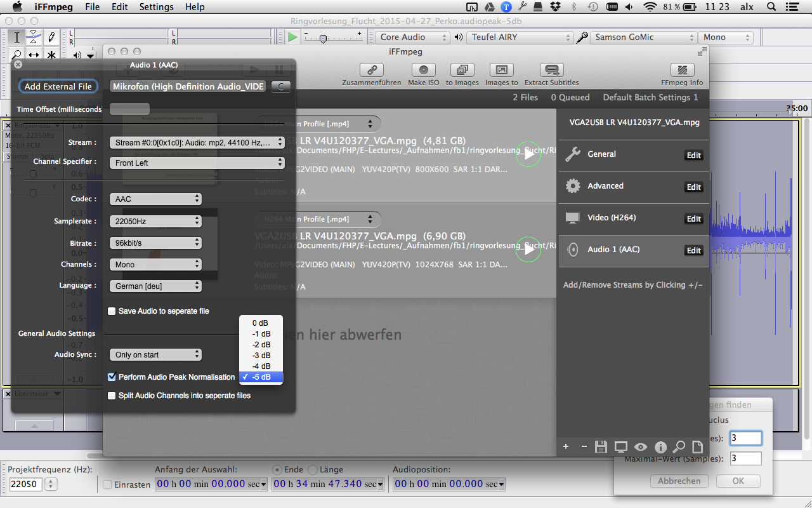Click the plus icon at the bottom of the iFFmpeg sidebar

pyautogui.click(x=566, y=447)
